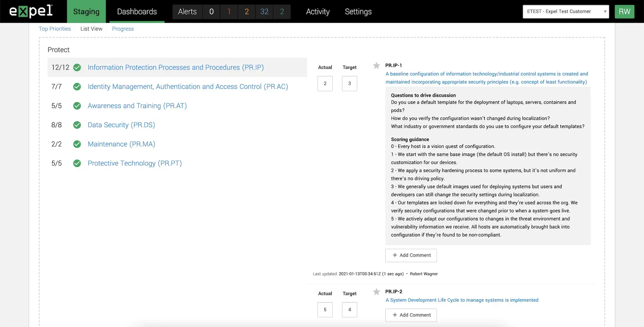Open the Progress tab

pos(123,29)
